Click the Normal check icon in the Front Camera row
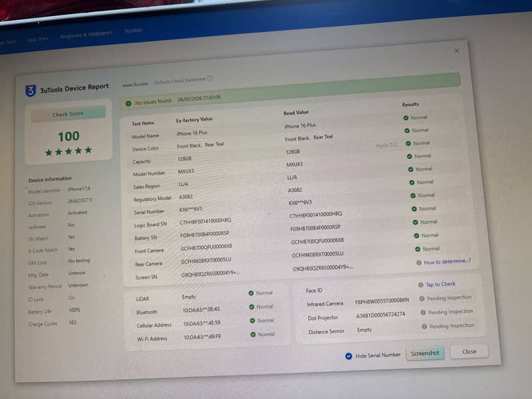Image resolution: width=532 pixels, height=399 pixels. coord(416,235)
